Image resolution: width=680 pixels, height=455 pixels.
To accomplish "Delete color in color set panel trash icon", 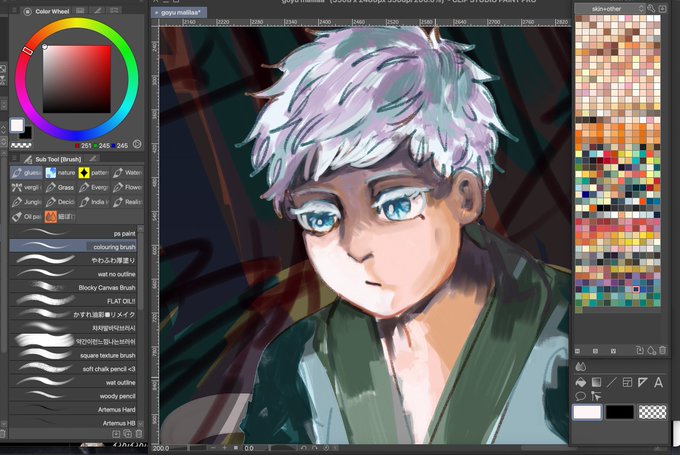I will [x=662, y=350].
